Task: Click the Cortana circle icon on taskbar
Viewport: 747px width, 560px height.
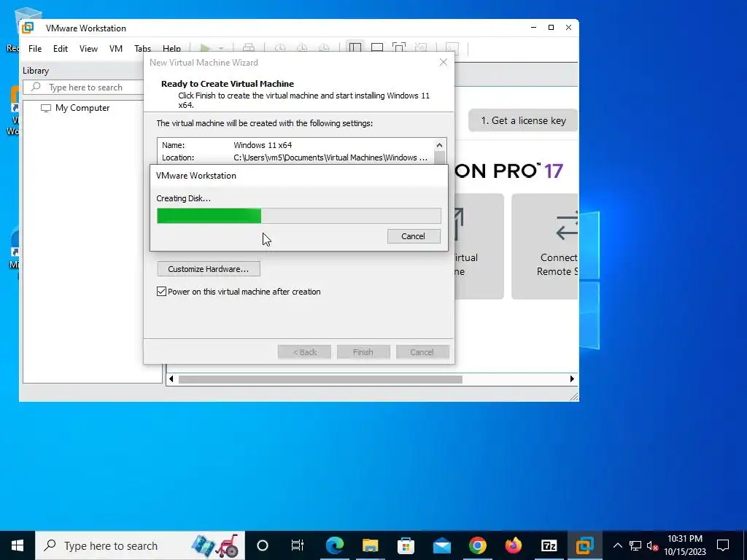Action: pyautogui.click(x=263, y=545)
